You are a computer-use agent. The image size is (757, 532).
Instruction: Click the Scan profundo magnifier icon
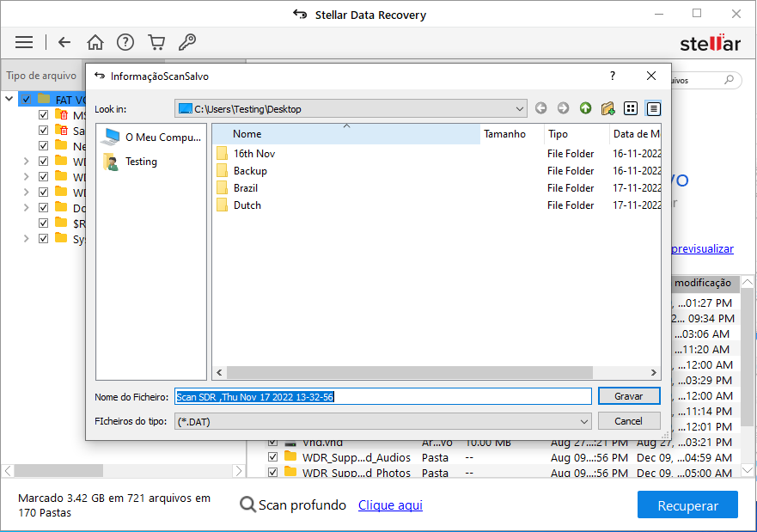(x=247, y=505)
